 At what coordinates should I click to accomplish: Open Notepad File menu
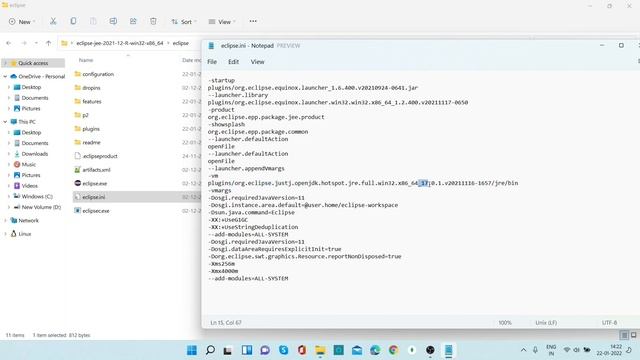pyautogui.click(x=212, y=62)
